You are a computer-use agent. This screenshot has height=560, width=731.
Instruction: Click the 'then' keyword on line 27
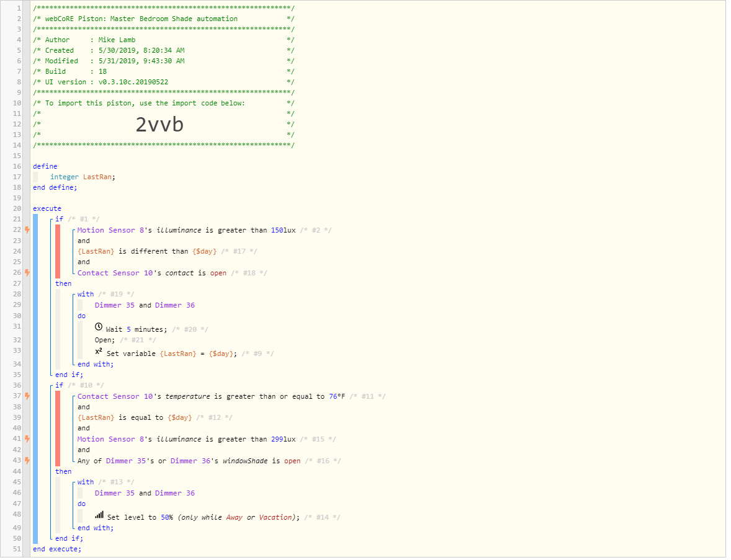pos(63,284)
